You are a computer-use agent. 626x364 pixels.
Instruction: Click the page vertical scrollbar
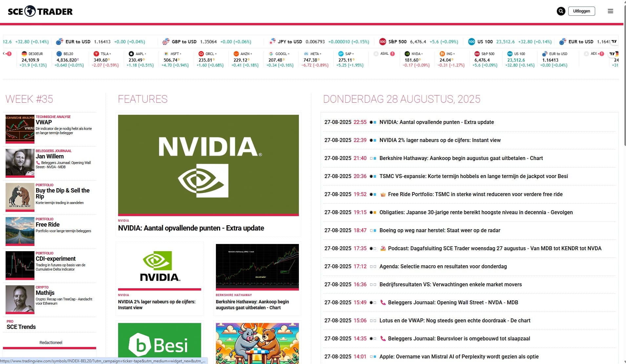[x=624, y=182]
